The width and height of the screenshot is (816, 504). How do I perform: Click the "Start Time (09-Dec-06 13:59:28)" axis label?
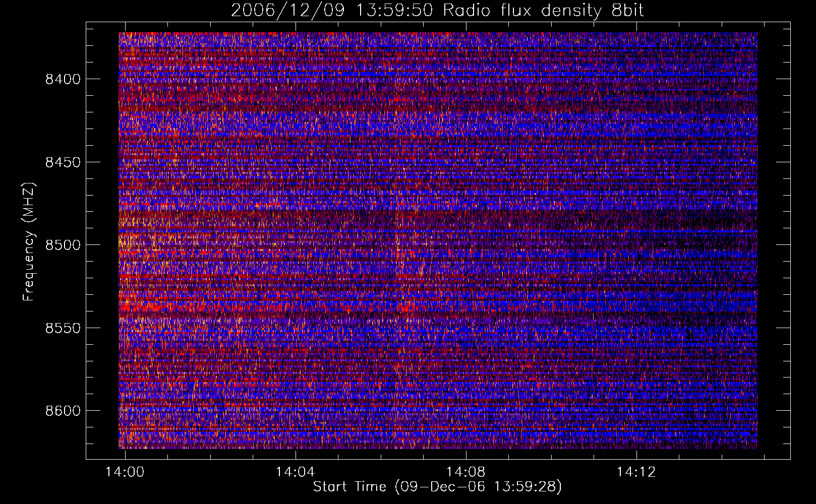(x=437, y=487)
